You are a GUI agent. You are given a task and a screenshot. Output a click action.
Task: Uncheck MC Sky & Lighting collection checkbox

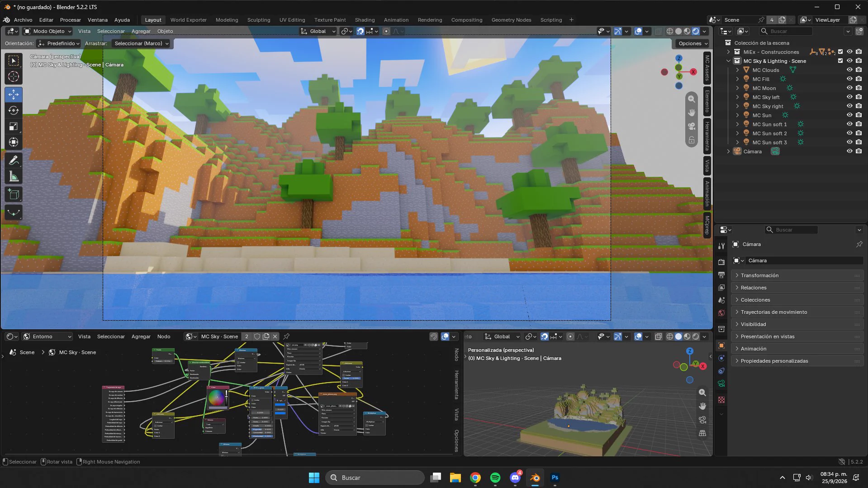[840, 61]
